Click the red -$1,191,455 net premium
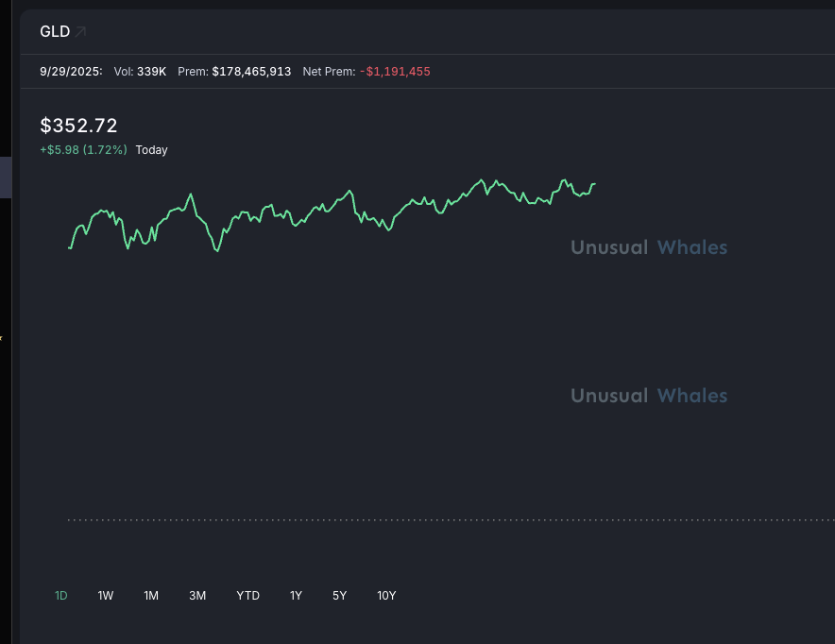This screenshot has height=644, width=835. click(395, 72)
